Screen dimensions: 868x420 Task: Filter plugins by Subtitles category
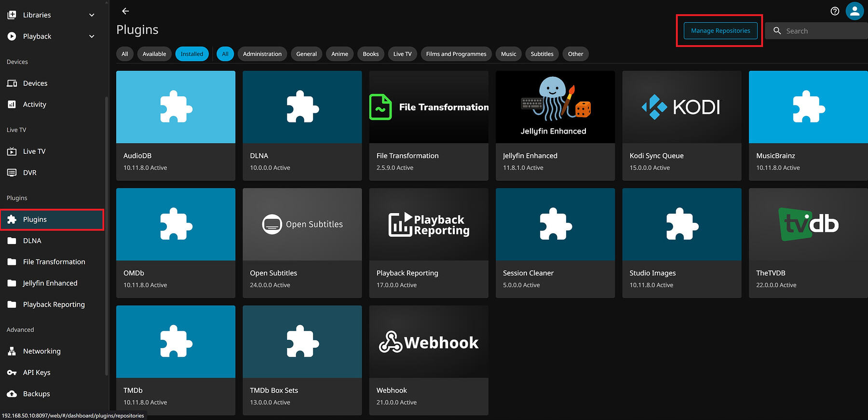(542, 54)
